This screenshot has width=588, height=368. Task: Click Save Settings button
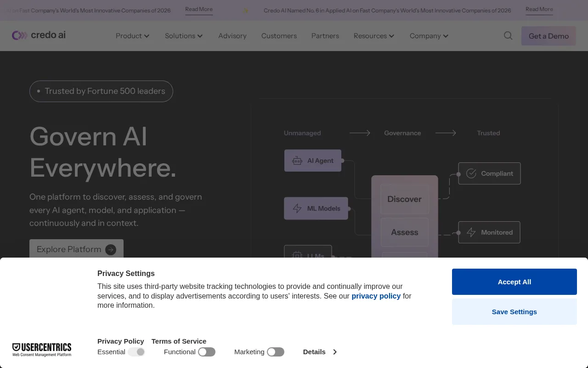[514, 311]
